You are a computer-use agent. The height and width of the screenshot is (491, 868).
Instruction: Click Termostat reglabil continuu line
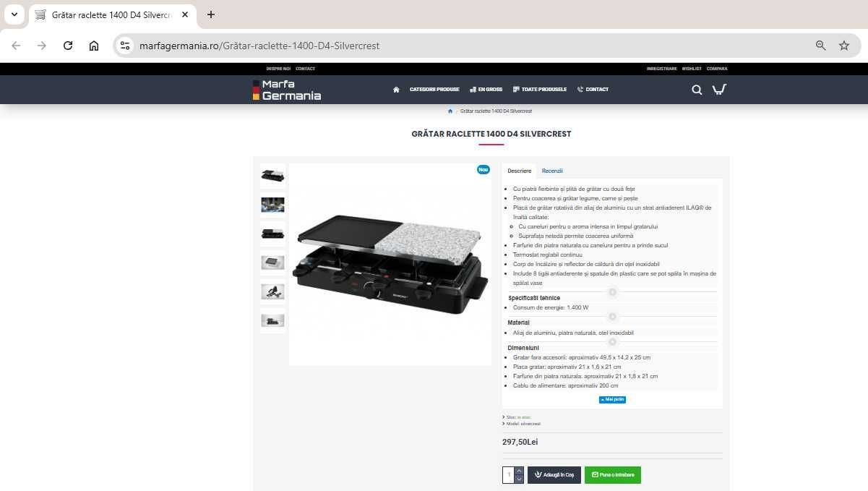pyautogui.click(x=547, y=255)
